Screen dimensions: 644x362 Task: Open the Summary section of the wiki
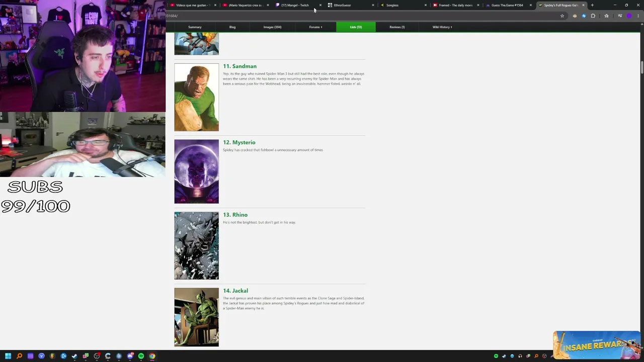(x=195, y=27)
